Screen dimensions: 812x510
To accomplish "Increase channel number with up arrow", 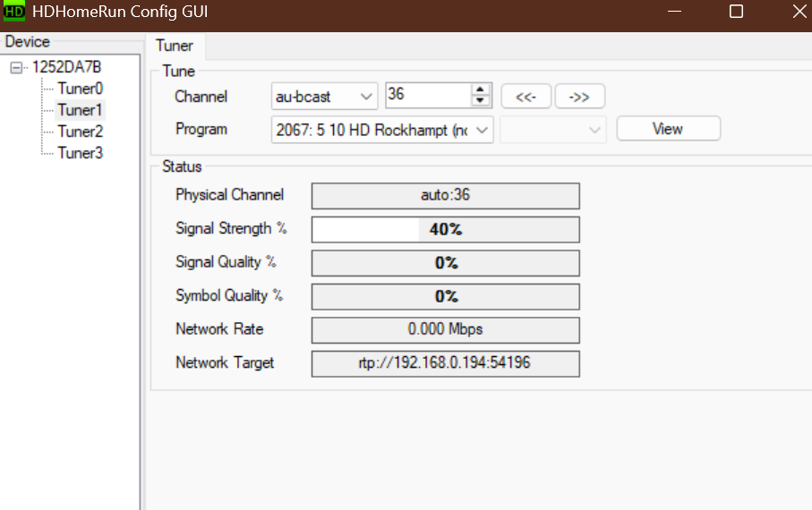I will tap(482, 89).
